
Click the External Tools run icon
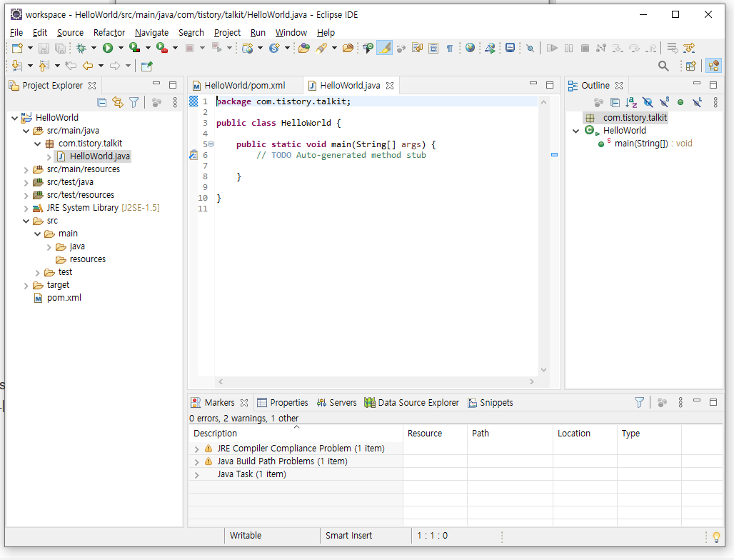[x=162, y=48]
